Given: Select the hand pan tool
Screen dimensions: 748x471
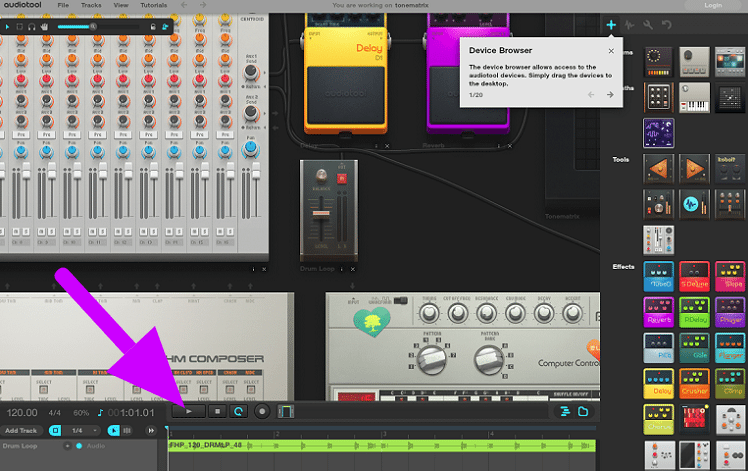Looking at the screenshot, I should pos(44,27).
